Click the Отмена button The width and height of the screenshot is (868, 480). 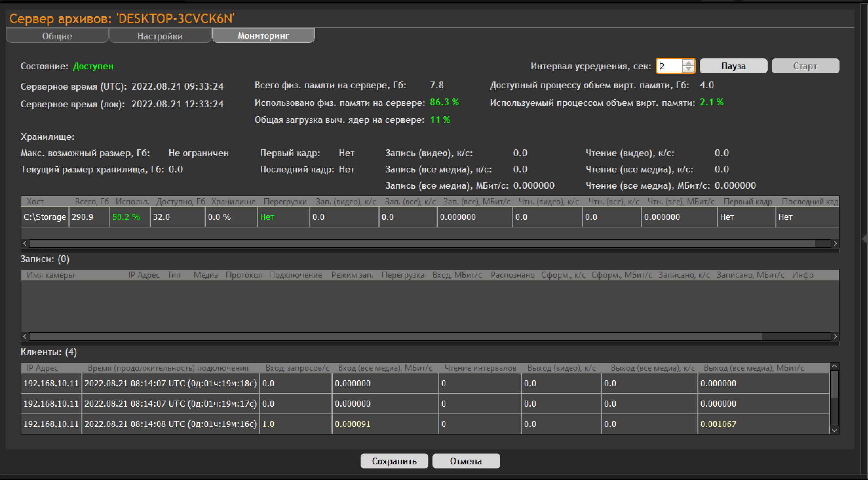point(466,461)
